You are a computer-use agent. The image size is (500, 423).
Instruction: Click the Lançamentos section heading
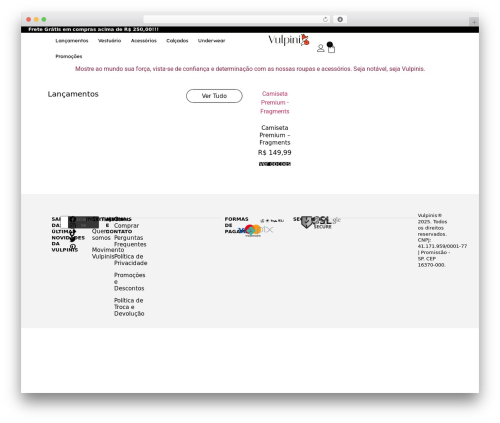73,94
